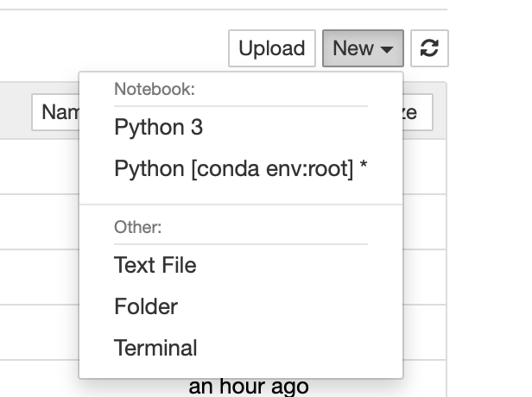Collapse the New dropdown menu
The width and height of the screenshot is (532, 397).
[x=362, y=48]
